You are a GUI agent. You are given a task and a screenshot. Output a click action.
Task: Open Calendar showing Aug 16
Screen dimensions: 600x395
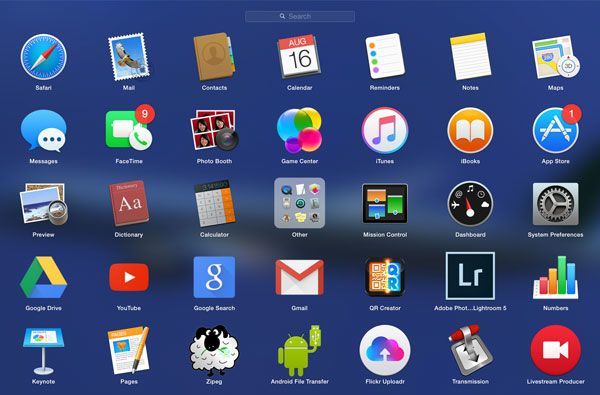click(x=299, y=56)
